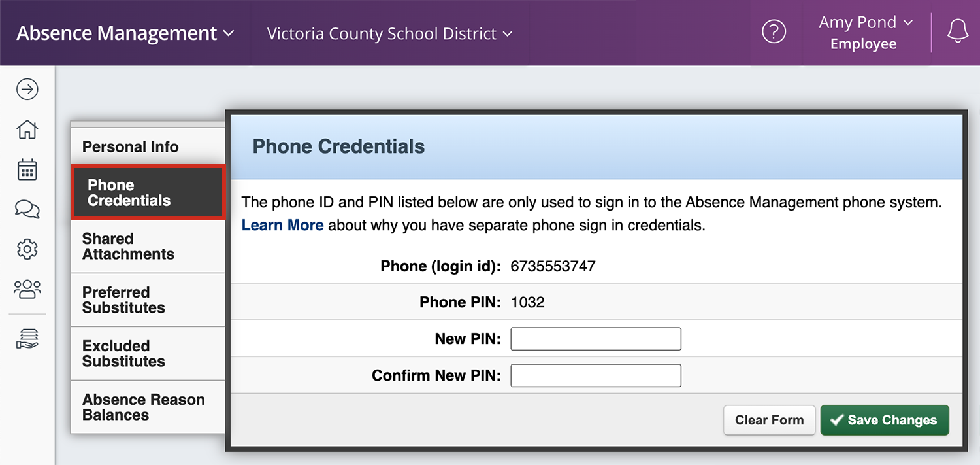Expand sidebar with the arrow circle icon
The image size is (980, 465).
27,90
